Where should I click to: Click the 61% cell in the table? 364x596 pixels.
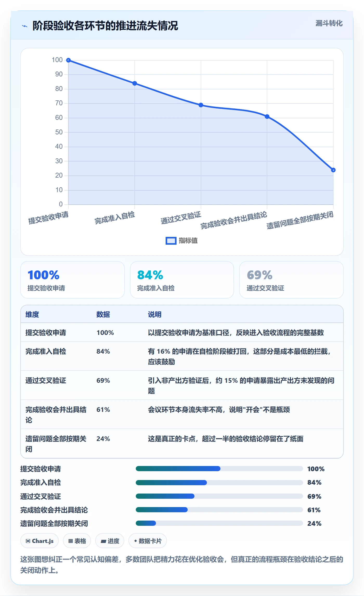click(103, 410)
